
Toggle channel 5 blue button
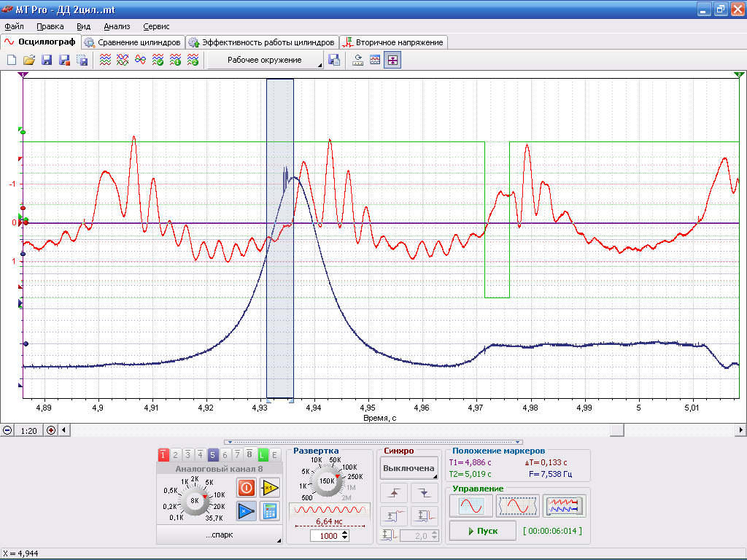212,455
